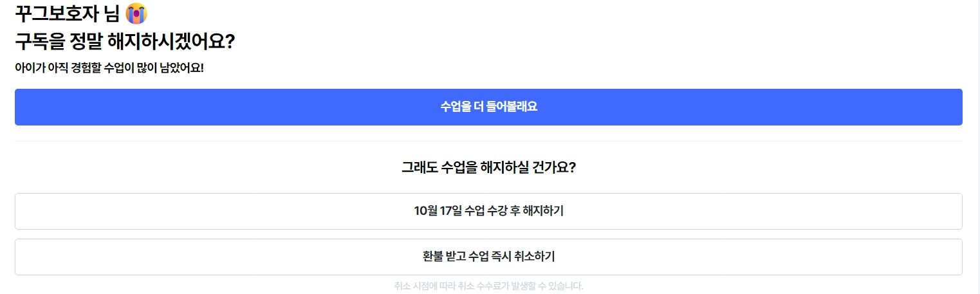
Task: Click the '취소 수수료' fee warning line
Action: point(488,286)
